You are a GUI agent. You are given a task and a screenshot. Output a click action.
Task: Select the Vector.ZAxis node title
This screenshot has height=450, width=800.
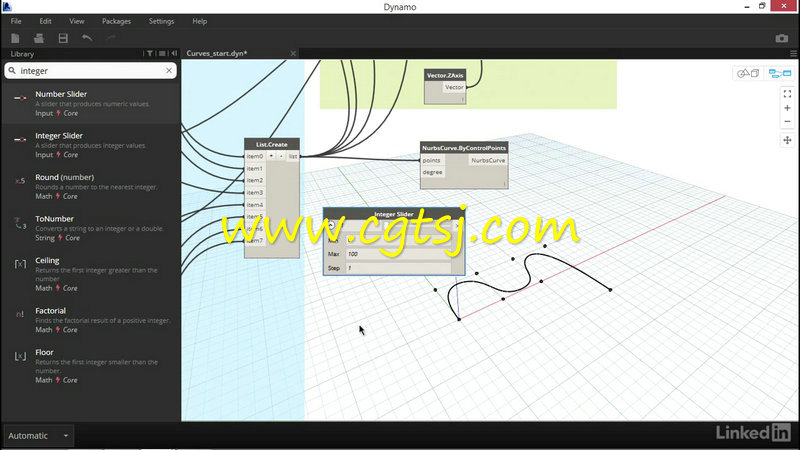pos(445,75)
